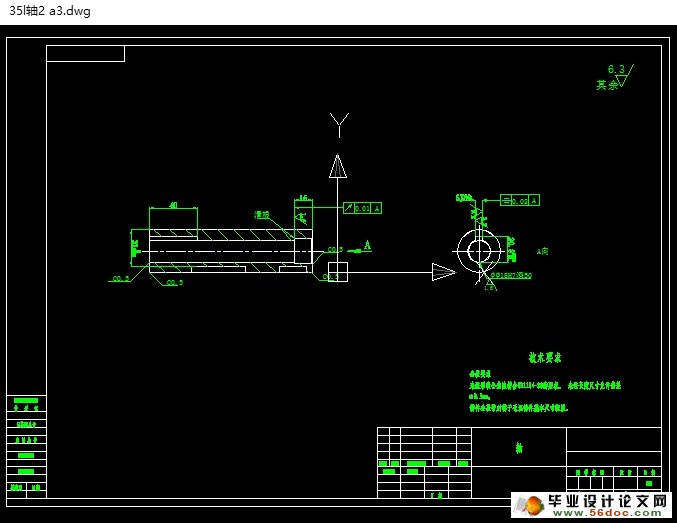Click the 毕业设计论文网 logo text
Screen dimensions: 677x523
tap(603, 500)
